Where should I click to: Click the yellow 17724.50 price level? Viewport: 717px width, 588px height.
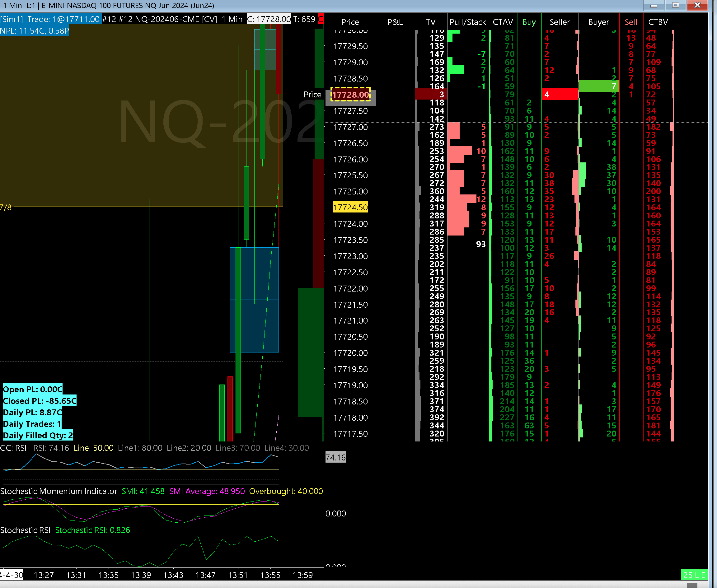[x=350, y=207]
